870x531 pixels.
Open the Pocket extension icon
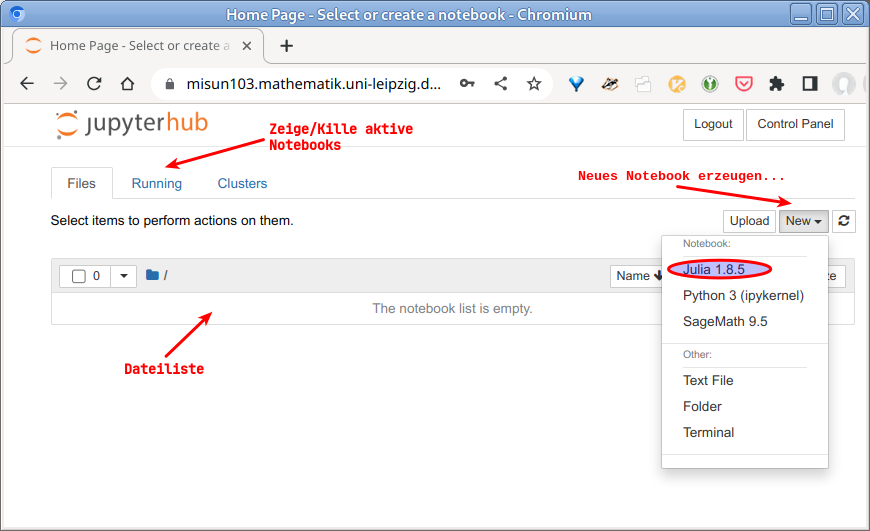click(743, 84)
